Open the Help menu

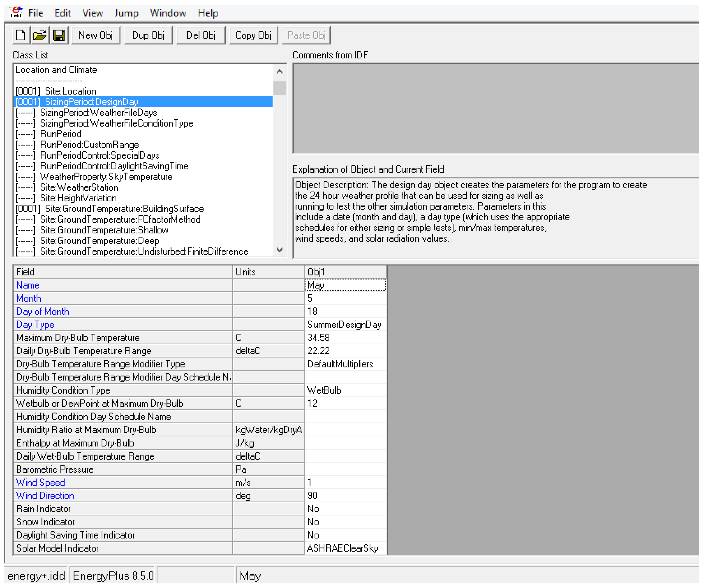[208, 13]
